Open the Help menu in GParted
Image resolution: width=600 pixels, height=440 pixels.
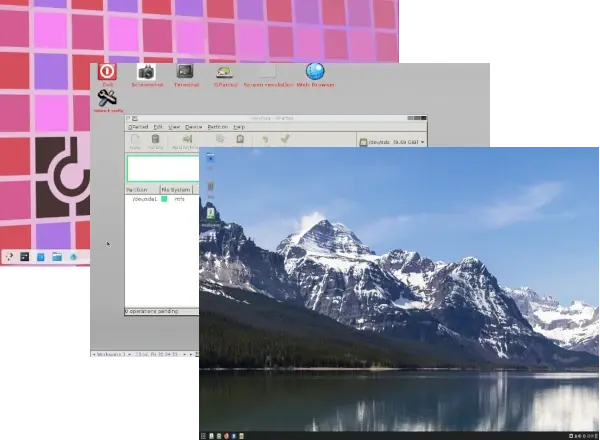coord(239,127)
